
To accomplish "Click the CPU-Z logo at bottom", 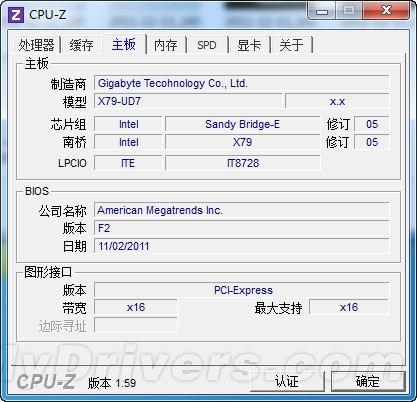I will tap(46, 382).
